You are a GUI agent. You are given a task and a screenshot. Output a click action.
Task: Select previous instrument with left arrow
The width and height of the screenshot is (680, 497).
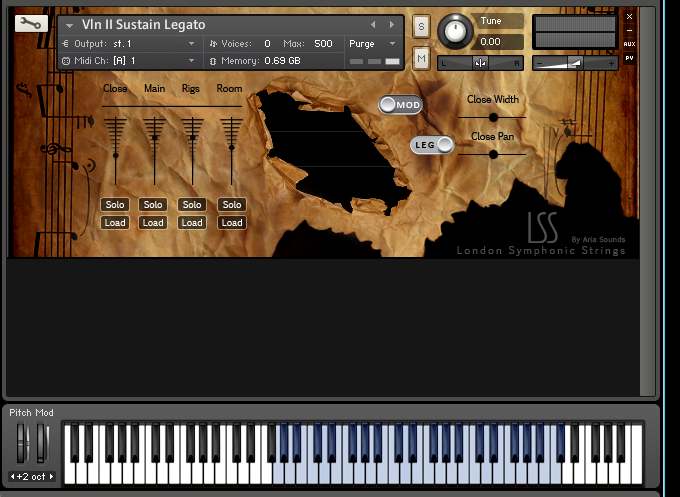pos(373,25)
